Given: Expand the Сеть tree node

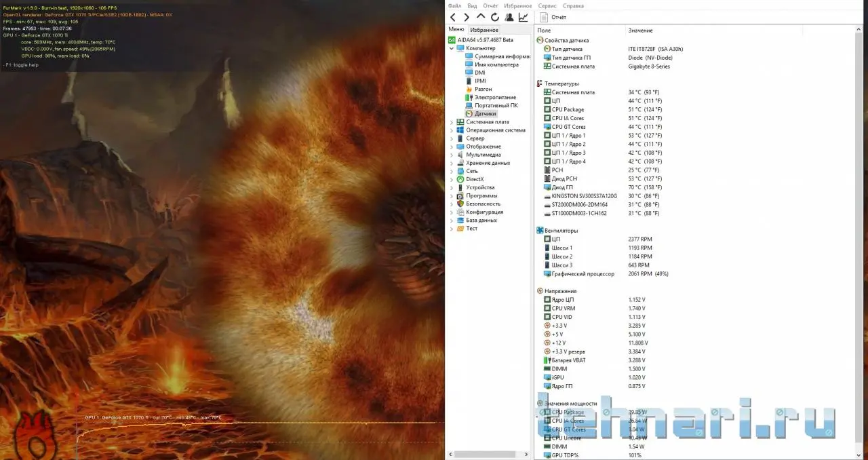Looking at the screenshot, I should 452,171.
